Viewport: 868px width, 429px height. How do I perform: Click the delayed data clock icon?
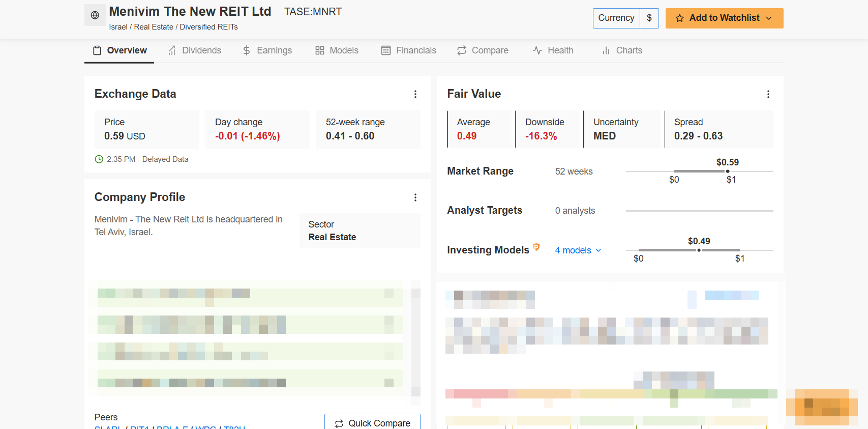[99, 159]
